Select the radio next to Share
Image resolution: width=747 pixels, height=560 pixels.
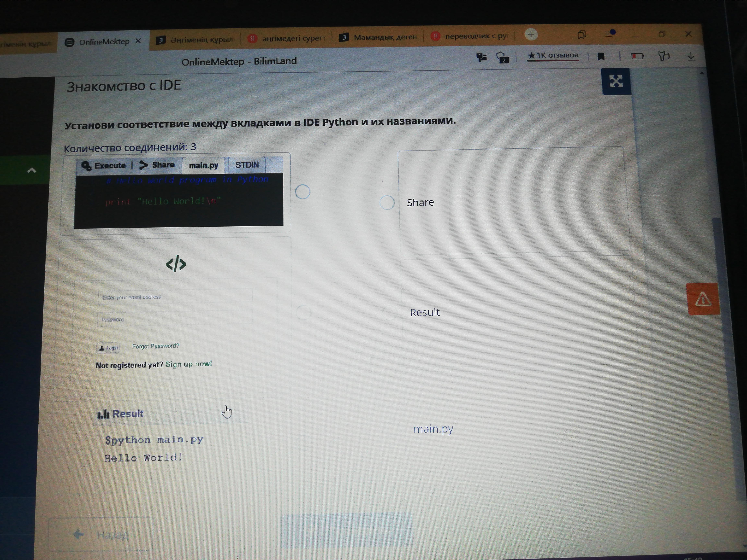click(x=387, y=203)
